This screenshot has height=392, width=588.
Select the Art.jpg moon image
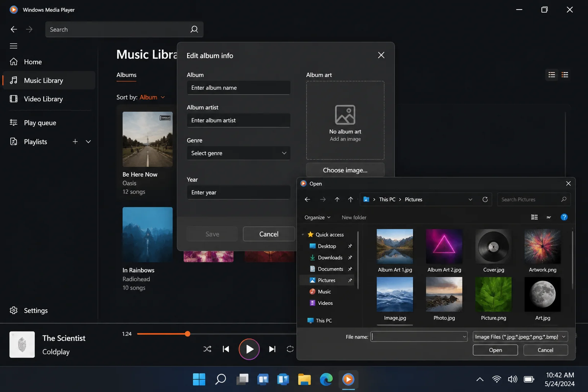(542, 299)
